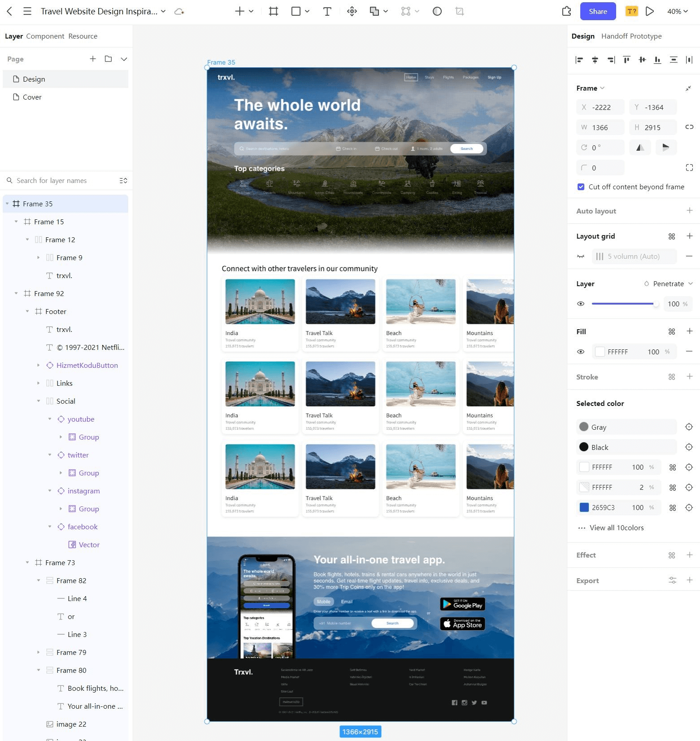Switch to the Resource tab
Viewport: 700px width, 741px height.
83,36
